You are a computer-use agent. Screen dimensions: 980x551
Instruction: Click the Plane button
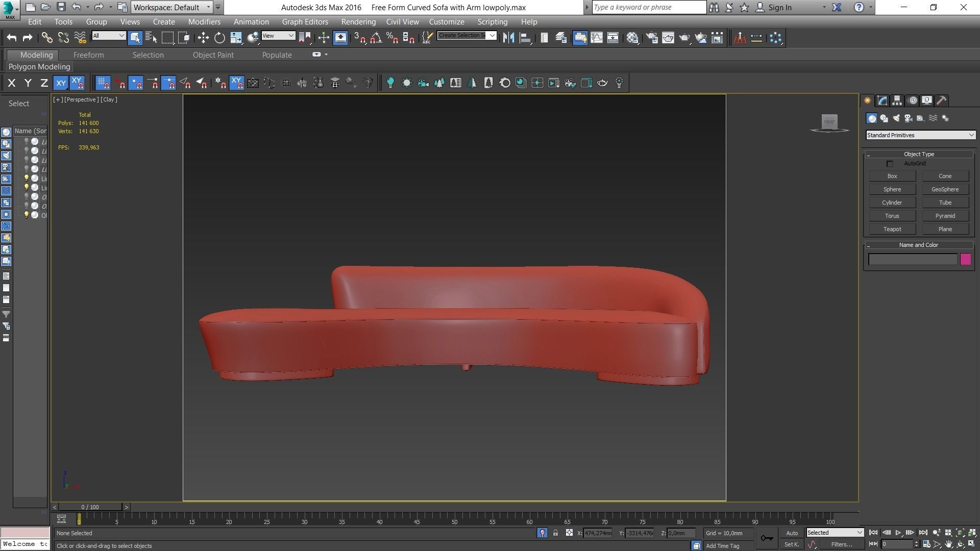click(945, 229)
